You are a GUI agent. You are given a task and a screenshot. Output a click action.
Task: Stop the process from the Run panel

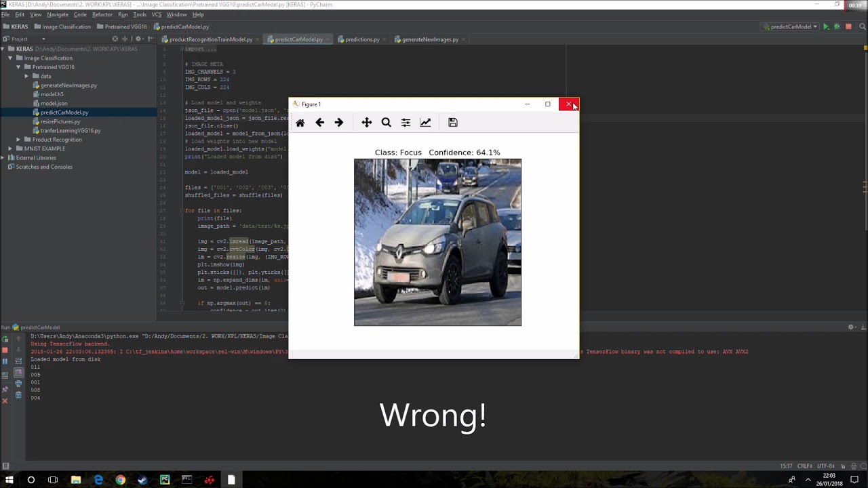(x=5, y=350)
